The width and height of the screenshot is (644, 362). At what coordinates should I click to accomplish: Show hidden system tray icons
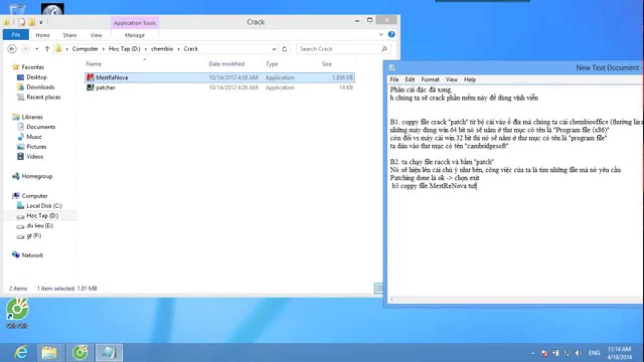pos(533,353)
